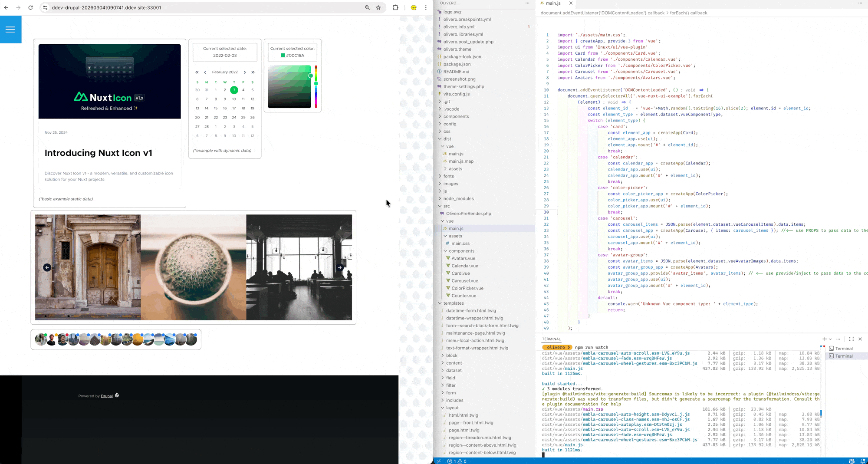Open the browser extensions puzzle icon

point(395,7)
